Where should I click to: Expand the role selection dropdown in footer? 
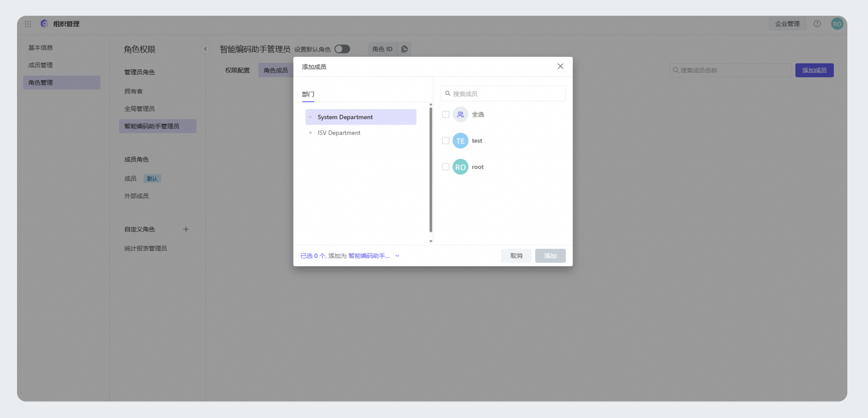click(397, 256)
